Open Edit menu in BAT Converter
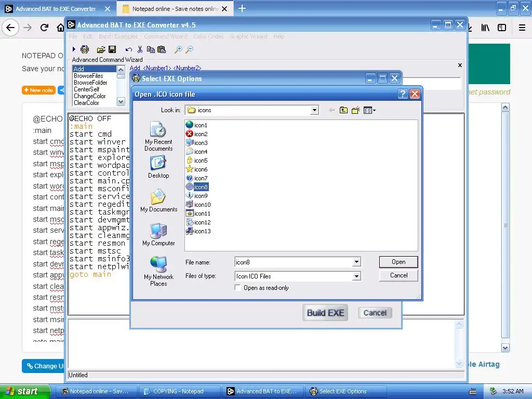Viewport: 532px width, 399px height. click(88, 36)
